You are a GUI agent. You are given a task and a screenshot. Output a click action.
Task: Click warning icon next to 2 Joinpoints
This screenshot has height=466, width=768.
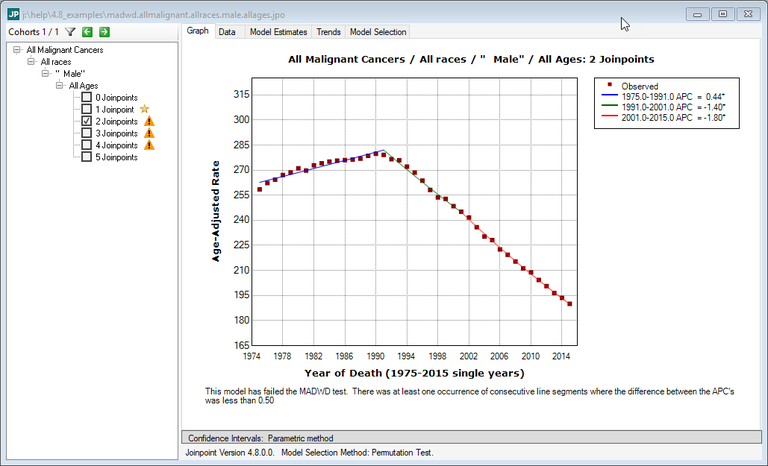tap(149, 121)
